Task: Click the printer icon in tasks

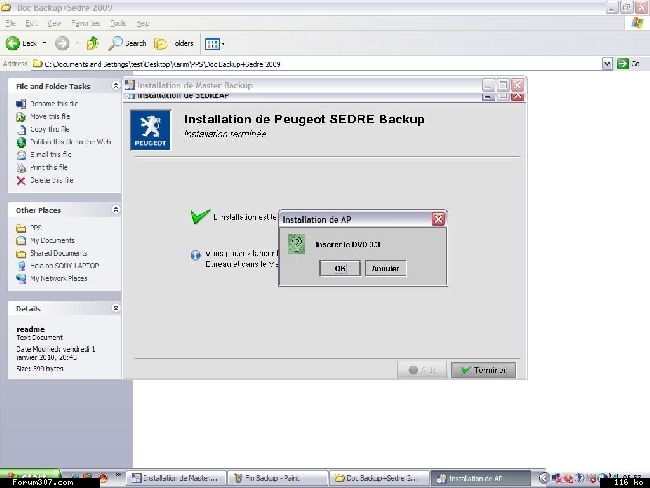Action: click(21, 168)
